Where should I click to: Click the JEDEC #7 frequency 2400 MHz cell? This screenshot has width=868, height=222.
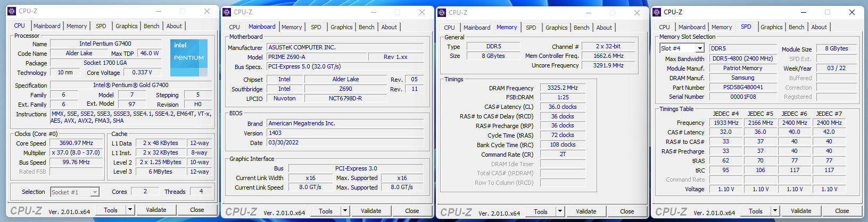[829, 123]
